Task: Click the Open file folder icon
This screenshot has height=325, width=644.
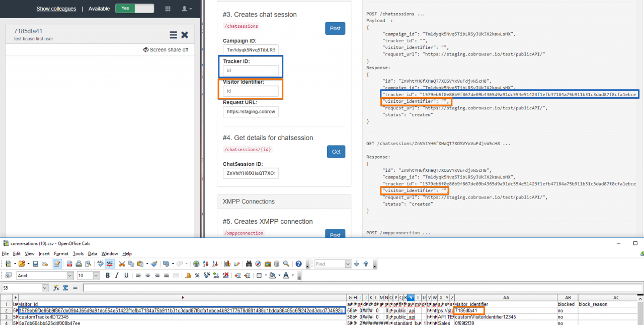Action: 22,264
